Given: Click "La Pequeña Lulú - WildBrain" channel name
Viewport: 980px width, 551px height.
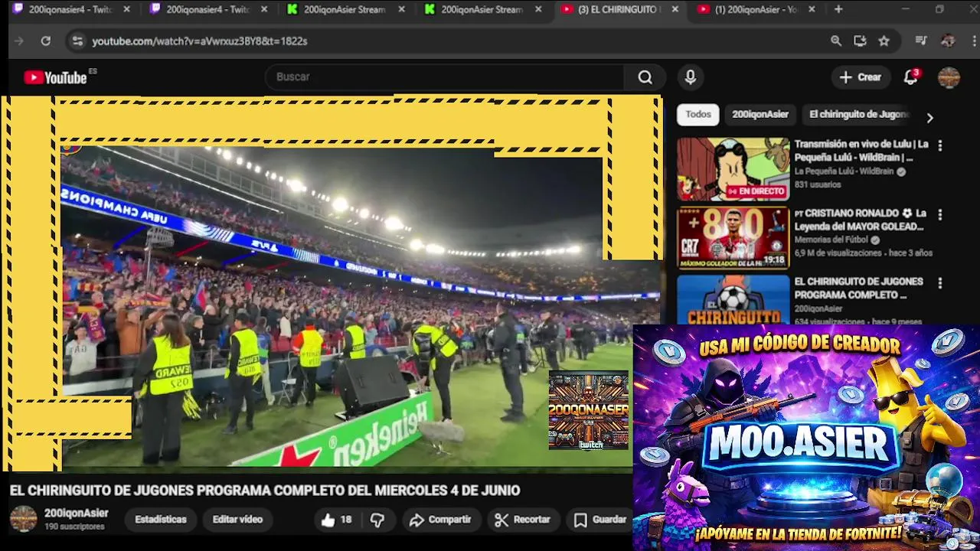Looking at the screenshot, I should pyautogui.click(x=844, y=171).
